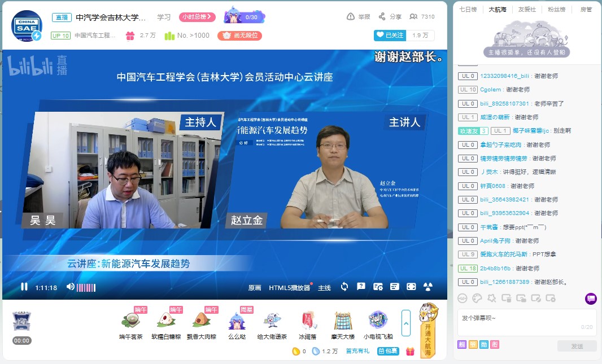602x364 pixels.
Task: Toggle the purple chat bubble button
Action: point(591,298)
